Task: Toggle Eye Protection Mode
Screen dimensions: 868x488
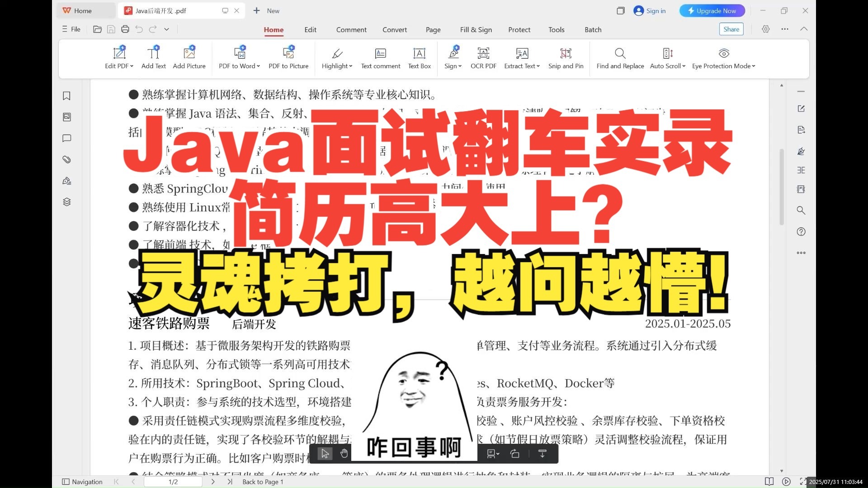Action: (x=723, y=54)
